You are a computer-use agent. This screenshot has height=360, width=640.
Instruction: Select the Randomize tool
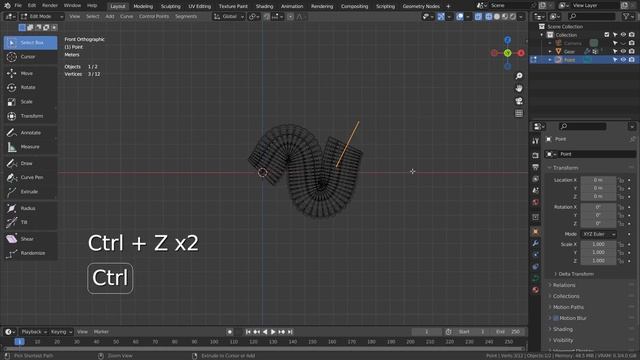30,253
